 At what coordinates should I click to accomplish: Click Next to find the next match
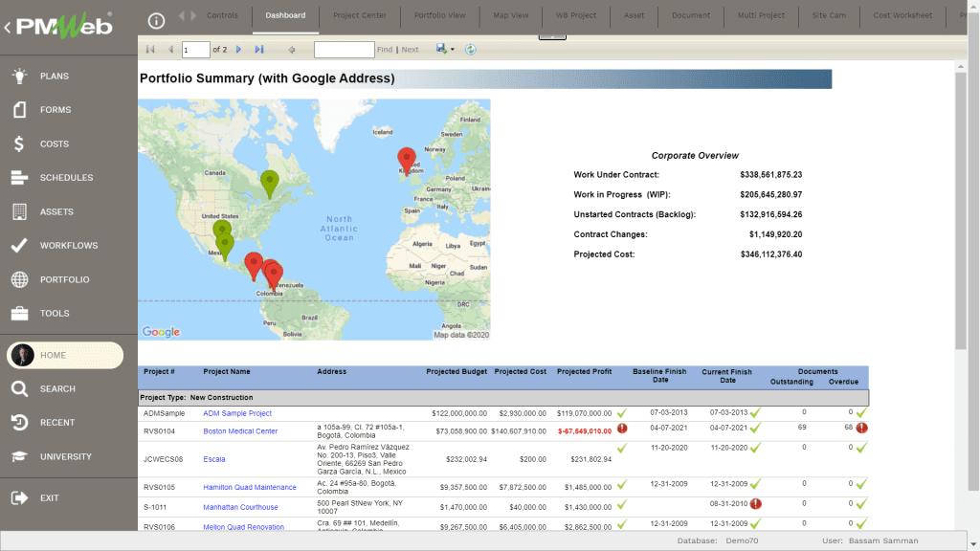410,49
